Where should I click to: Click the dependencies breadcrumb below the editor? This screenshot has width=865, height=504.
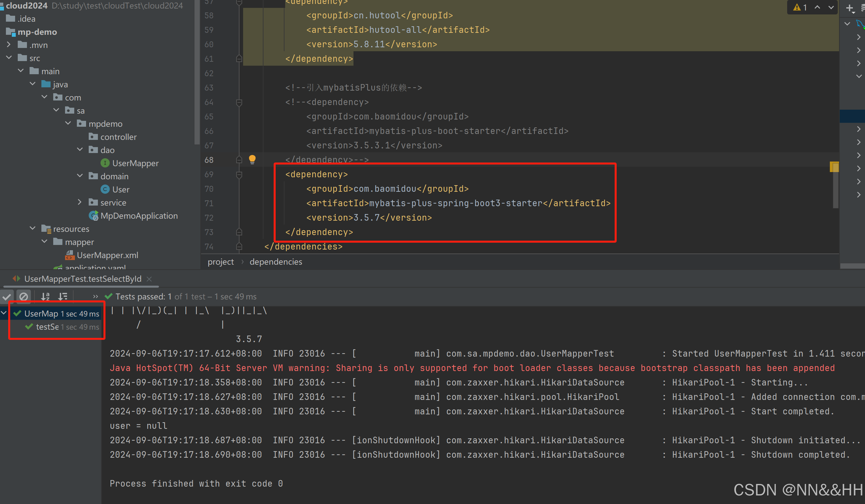tap(276, 261)
